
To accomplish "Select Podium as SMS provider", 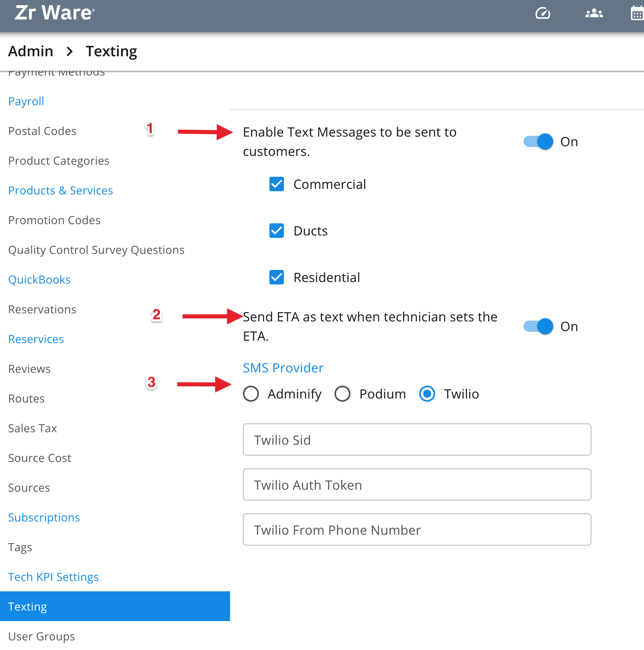I will pyautogui.click(x=342, y=394).
